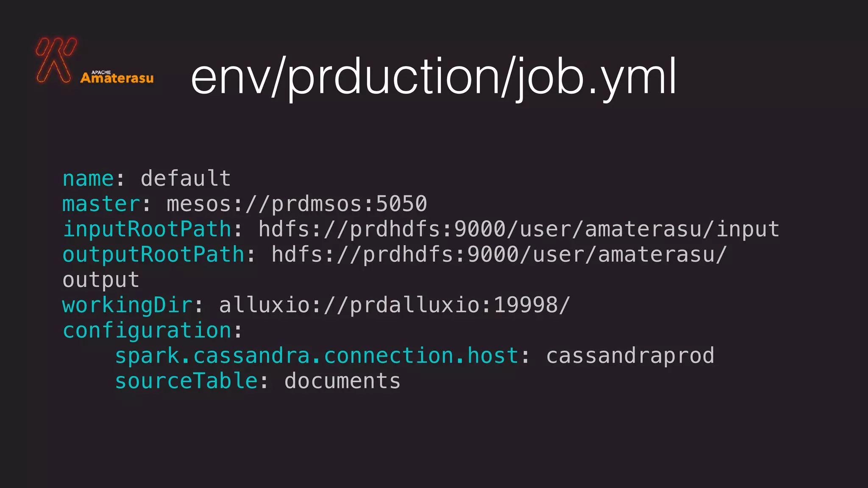Select the 'name' key
The height and width of the screenshot is (488, 868).
(x=88, y=178)
